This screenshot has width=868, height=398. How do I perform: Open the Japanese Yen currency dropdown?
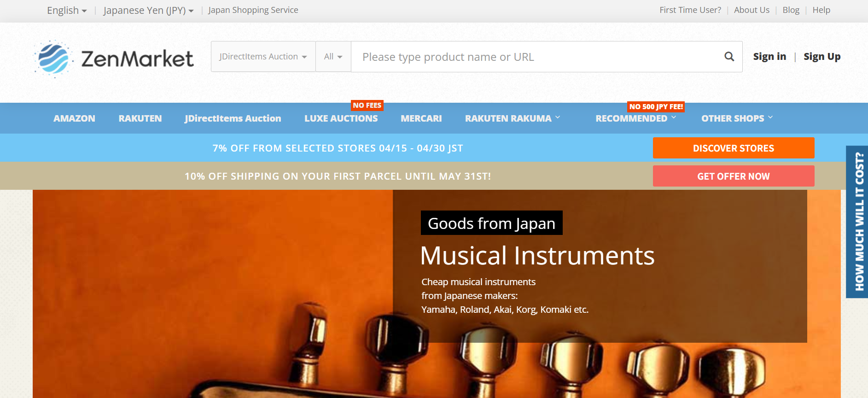click(148, 10)
